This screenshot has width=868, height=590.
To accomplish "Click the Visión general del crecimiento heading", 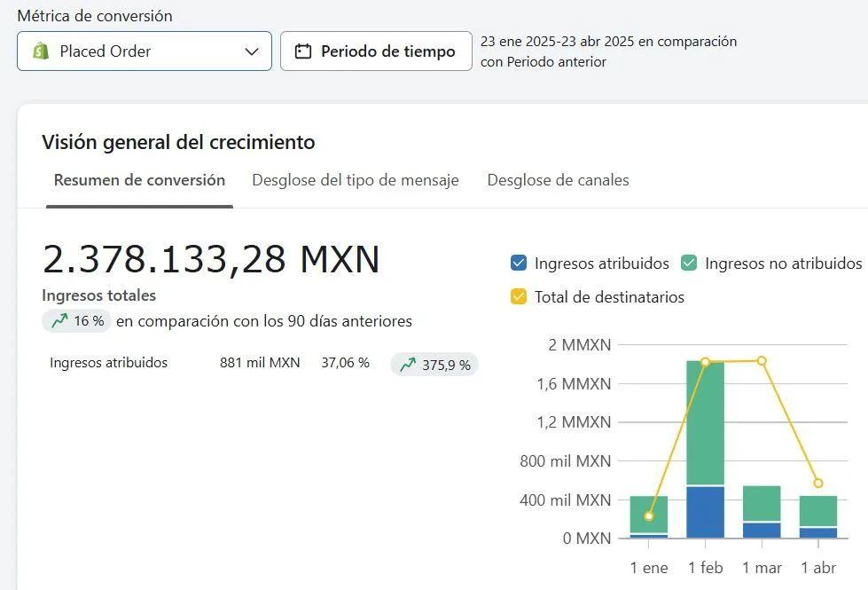I will point(179,142).
